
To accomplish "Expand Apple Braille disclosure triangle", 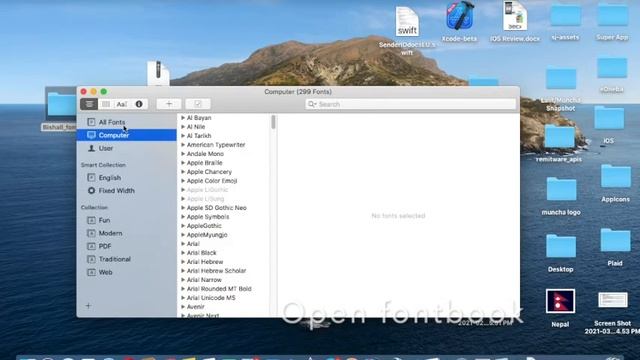I will coord(183,162).
